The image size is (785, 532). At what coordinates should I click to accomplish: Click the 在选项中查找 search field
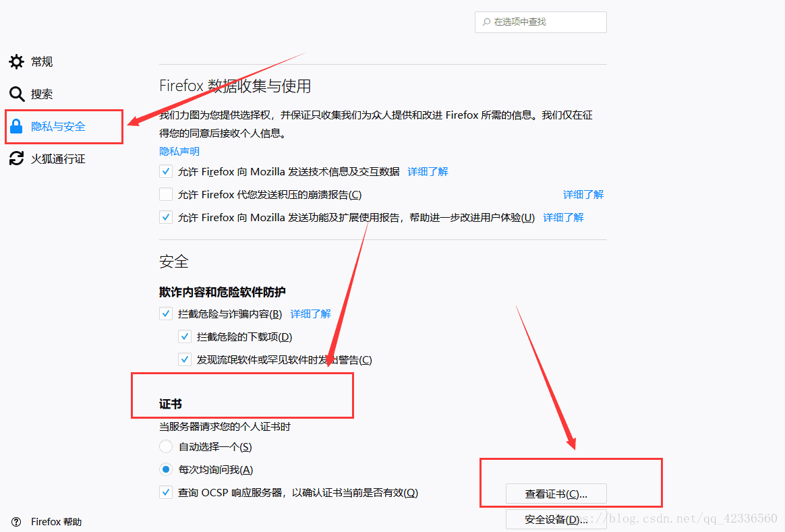(x=541, y=22)
